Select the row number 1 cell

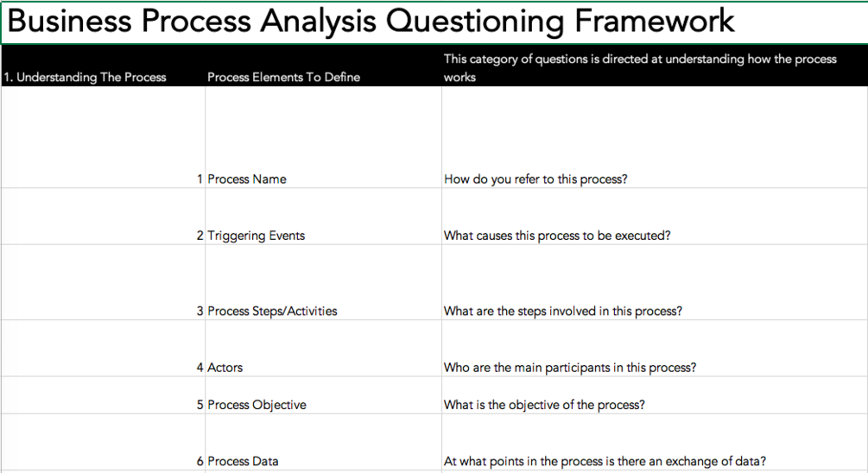(200, 179)
